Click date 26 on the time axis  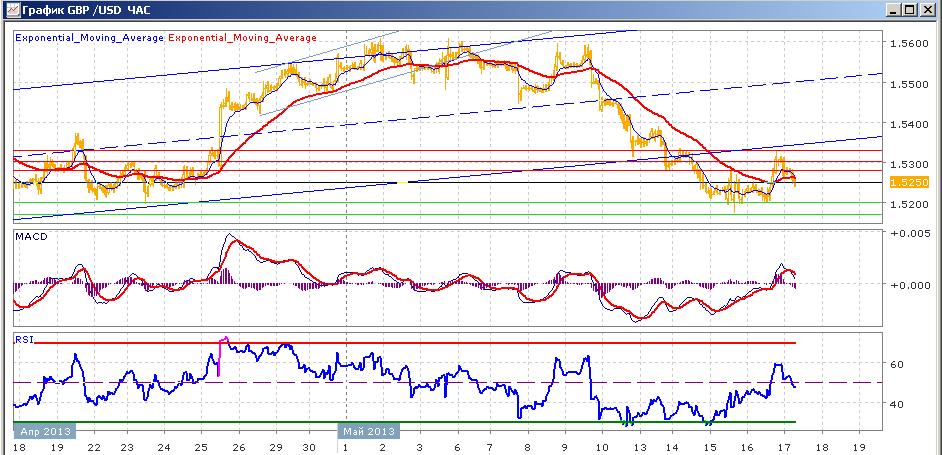click(x=239, y=448)
